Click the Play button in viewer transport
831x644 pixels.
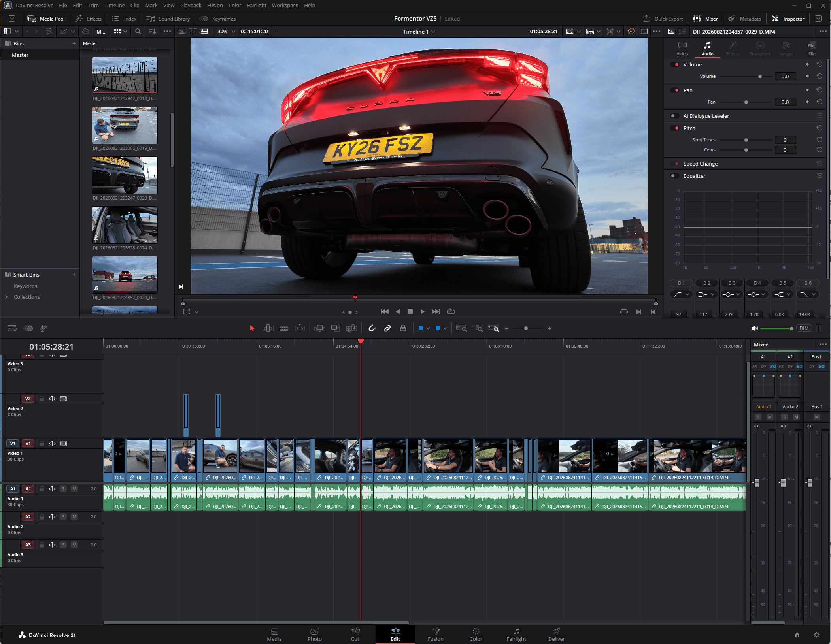tap(422, 312)
